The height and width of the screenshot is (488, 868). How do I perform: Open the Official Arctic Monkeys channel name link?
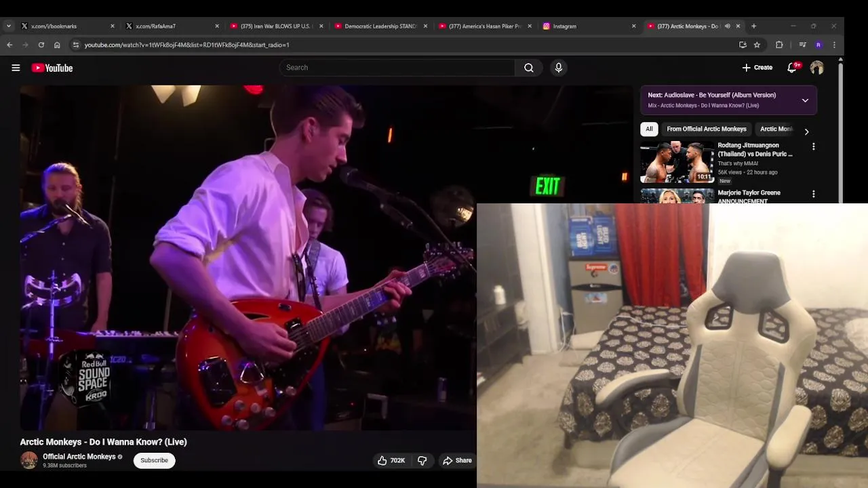tap(79, 457)
